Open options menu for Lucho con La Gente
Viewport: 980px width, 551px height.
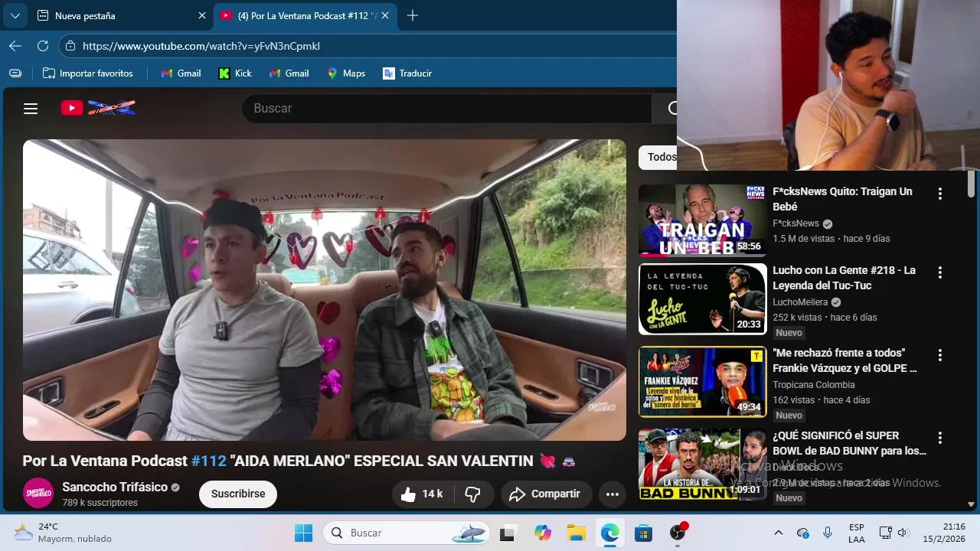coord(940,272)
